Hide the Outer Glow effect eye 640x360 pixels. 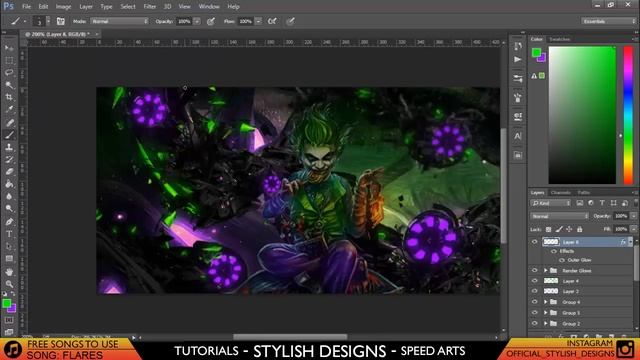coord(562,260)
